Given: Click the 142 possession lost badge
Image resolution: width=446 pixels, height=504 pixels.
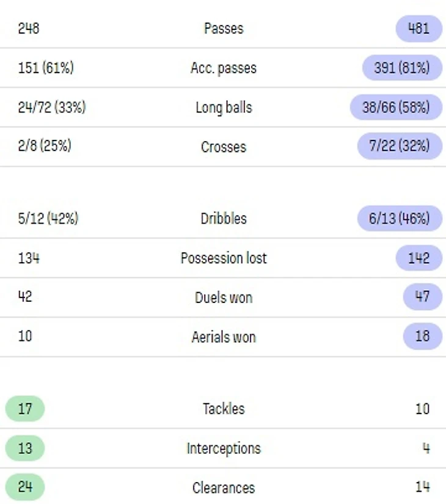Looking at the screenshot, I should 419,258.
